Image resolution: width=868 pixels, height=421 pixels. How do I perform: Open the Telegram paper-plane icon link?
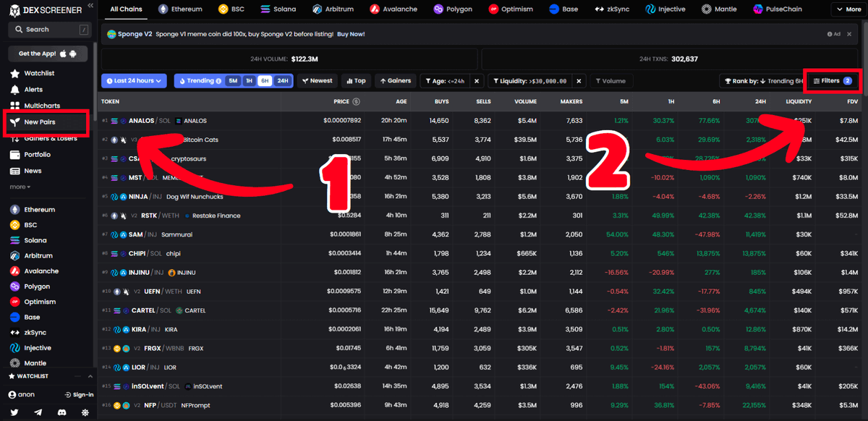[x=38, y=412]
